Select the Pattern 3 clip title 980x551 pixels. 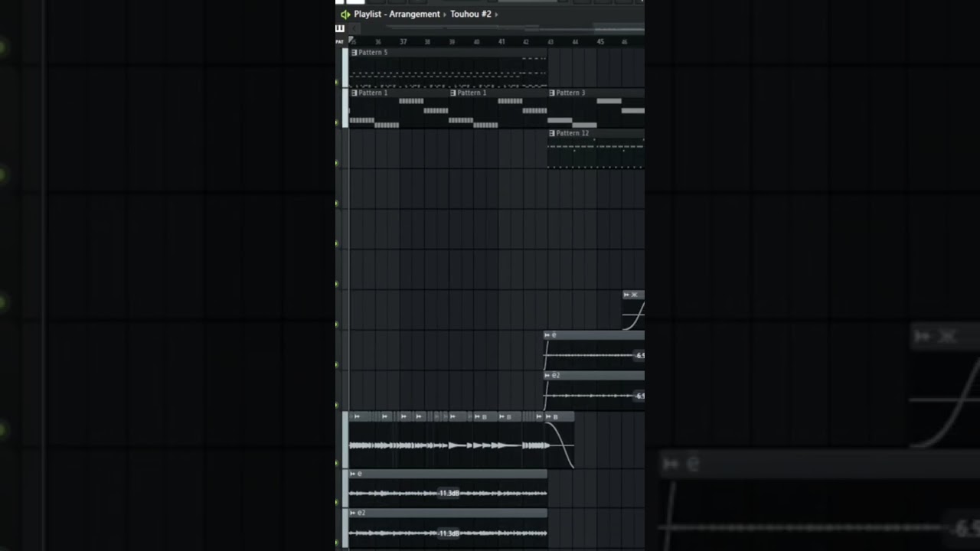pos(570,93)
